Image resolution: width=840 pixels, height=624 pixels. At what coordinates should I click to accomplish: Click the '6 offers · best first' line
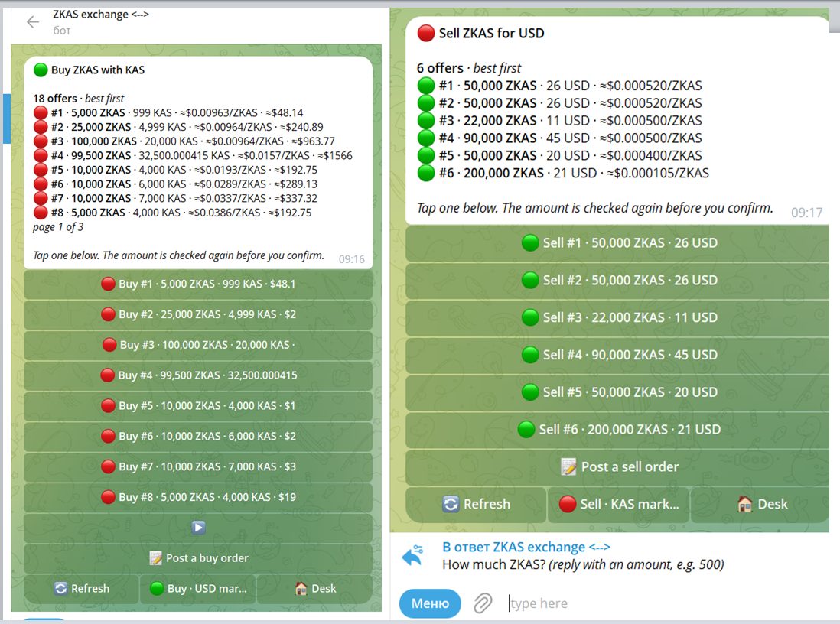tap(469, 68)
